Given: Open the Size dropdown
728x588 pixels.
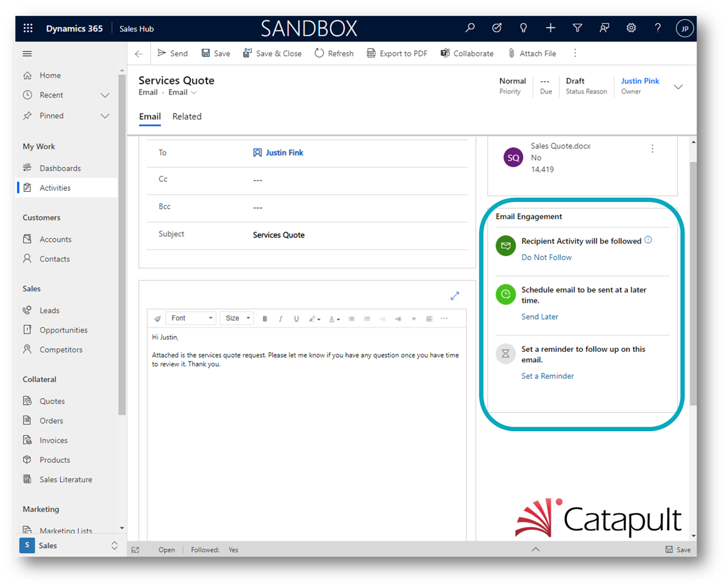Looking at the screenshot, I should 237,318.
